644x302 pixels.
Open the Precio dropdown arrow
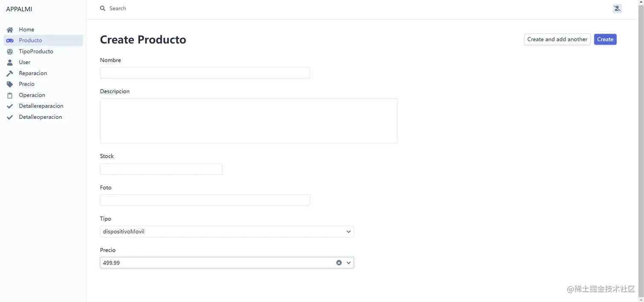tap(348, 263)
